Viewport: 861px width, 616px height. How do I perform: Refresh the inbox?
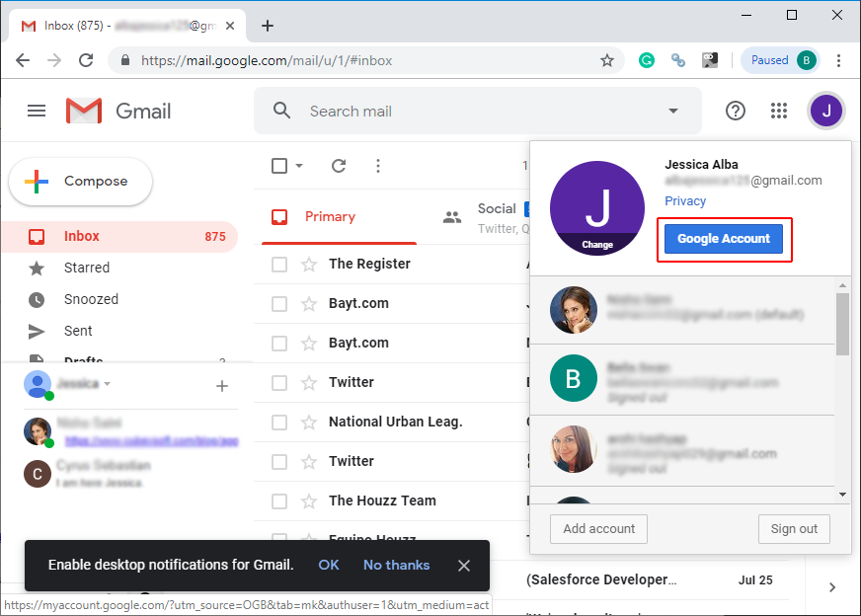[339, 165]
